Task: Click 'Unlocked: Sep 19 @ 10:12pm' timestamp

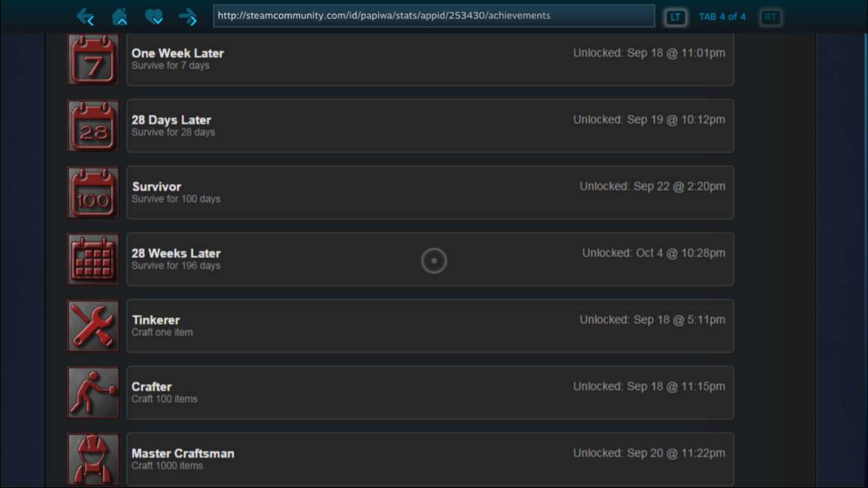Action: pyautogui.click(x=649, y=120)
